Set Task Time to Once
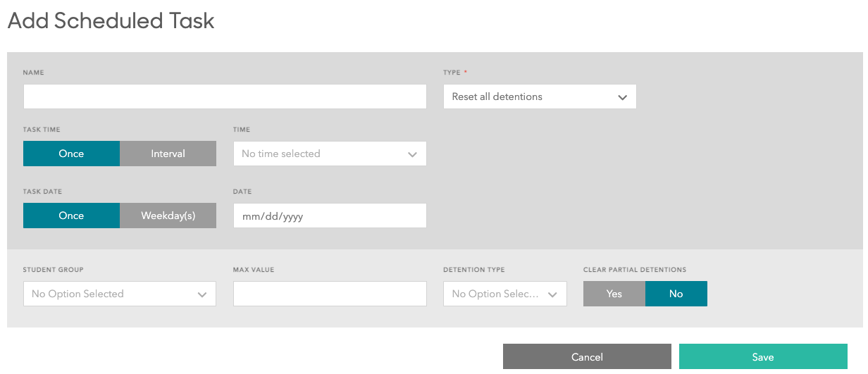Image resolution: width=868 pixels, height=374 pixels. click(x=71, y=154)
